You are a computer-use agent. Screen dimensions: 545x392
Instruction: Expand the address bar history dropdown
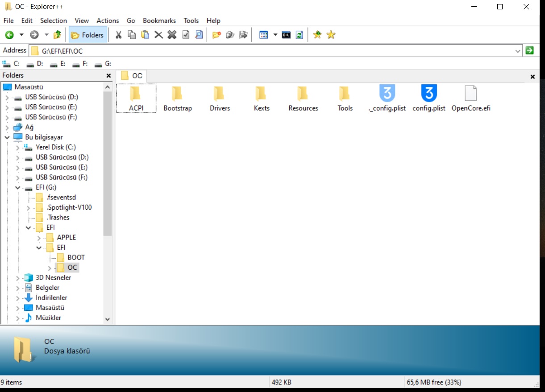[518, 51]
